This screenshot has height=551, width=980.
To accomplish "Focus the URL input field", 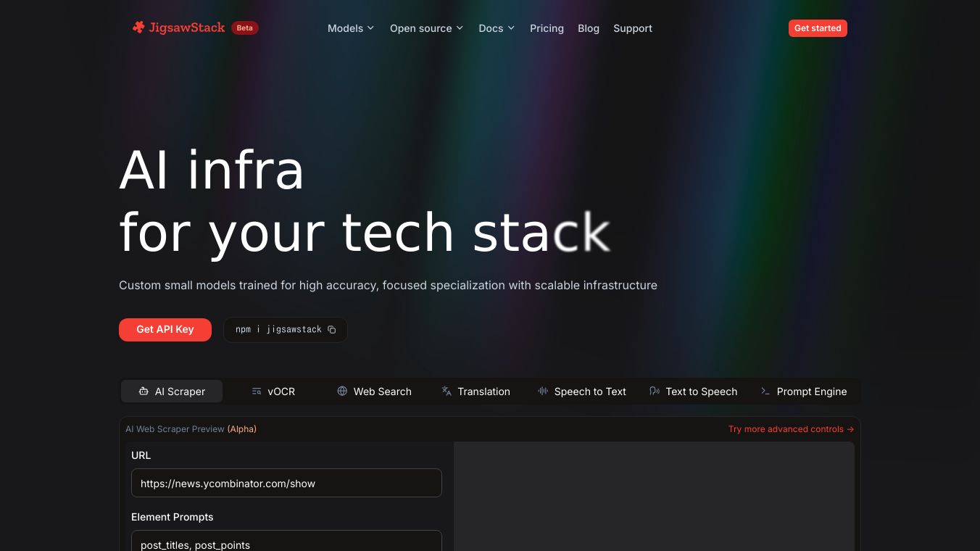I will pos(286,483).
